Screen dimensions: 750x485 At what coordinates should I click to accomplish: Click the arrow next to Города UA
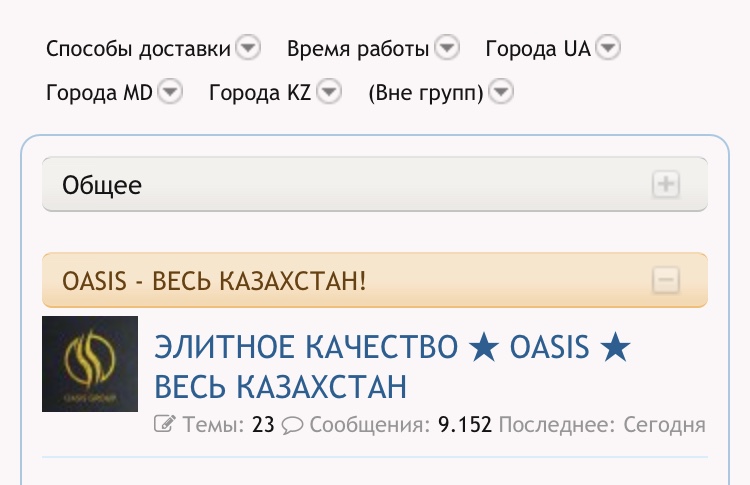pos(608,48)
